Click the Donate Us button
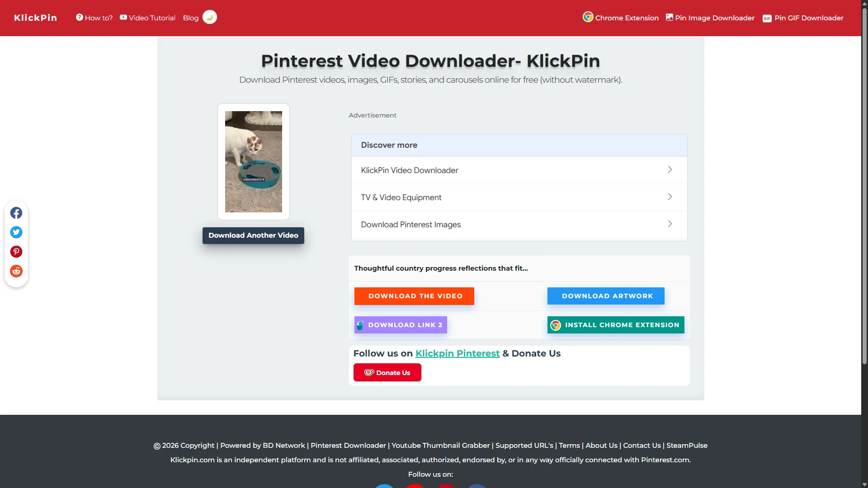868x488 pixels. point(387,372)
